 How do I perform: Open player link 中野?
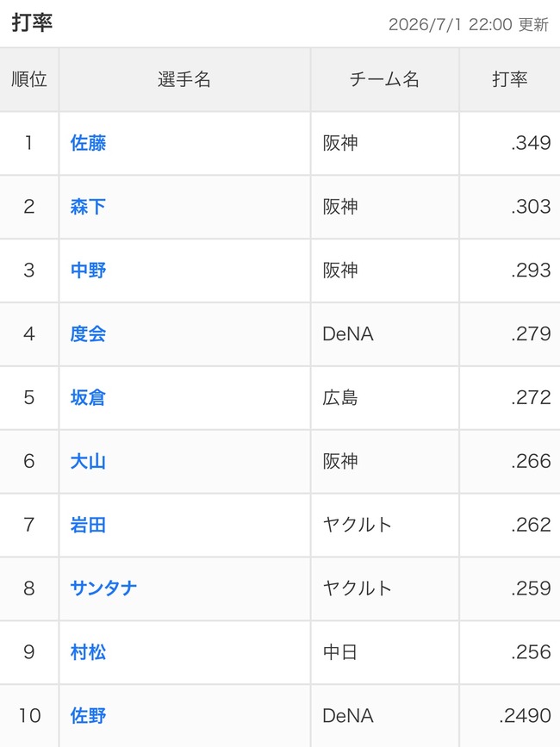88,271
